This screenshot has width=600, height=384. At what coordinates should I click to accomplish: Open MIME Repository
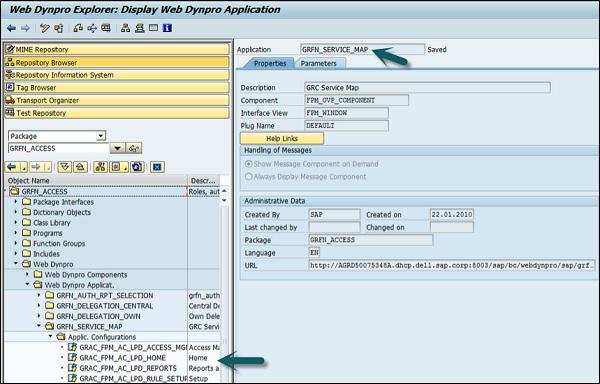(117, 49)
